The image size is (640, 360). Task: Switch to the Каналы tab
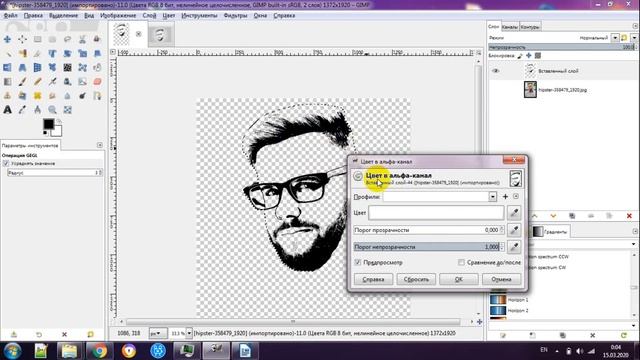(x=509, y=27)
